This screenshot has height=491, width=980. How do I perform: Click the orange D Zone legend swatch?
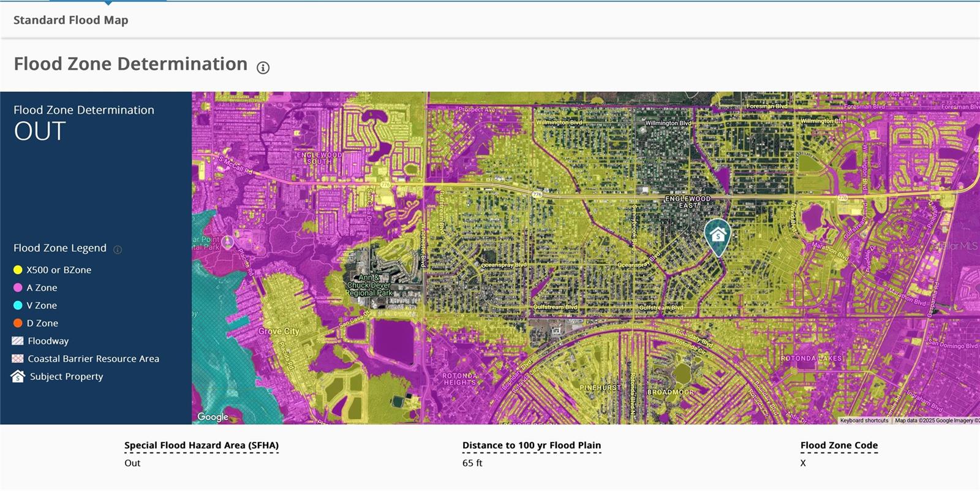coord(18,323)
